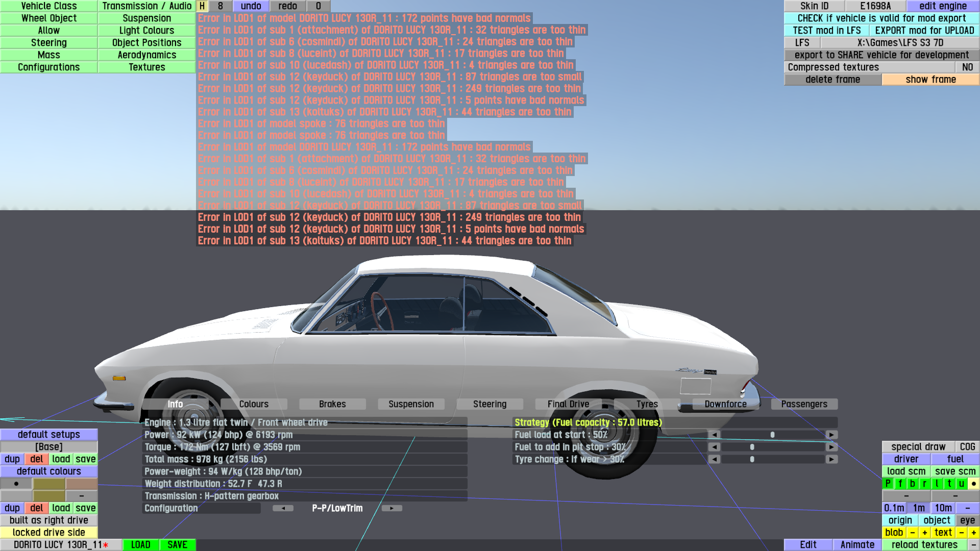Click the LFS path field X:\Games\LFS S3 7D
The image size is (980, 551).
[900, 43]
